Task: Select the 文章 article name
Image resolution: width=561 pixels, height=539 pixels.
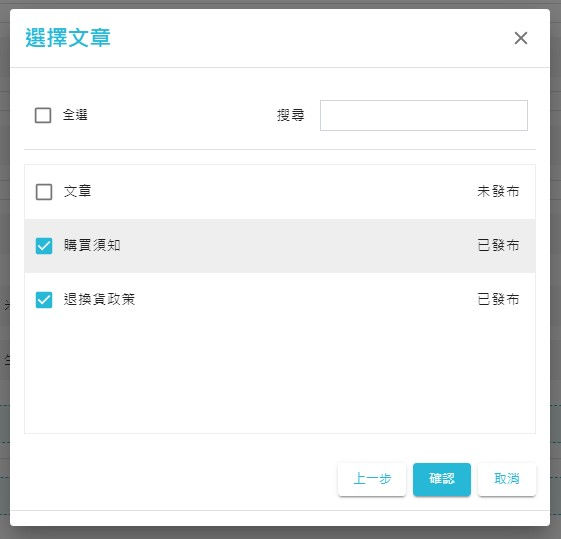Action: click(77, 191)
